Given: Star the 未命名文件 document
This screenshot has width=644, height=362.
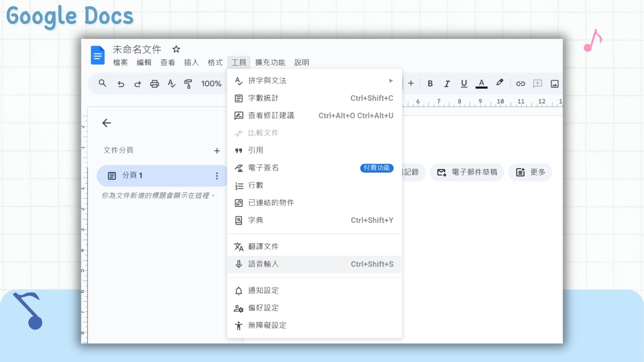Looking at the screenshot, I should tap(176, 50).
